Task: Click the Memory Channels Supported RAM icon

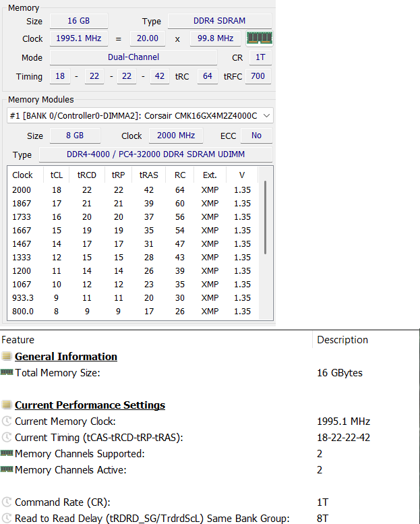Action: (x=7, y=453)
